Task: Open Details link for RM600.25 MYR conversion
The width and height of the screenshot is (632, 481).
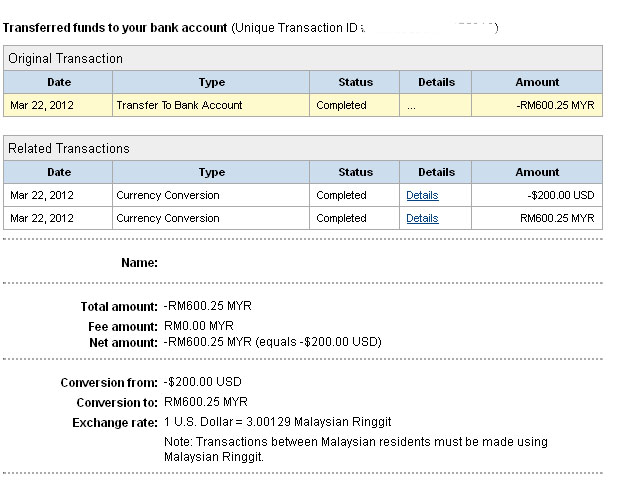Action: click(422, 218)
